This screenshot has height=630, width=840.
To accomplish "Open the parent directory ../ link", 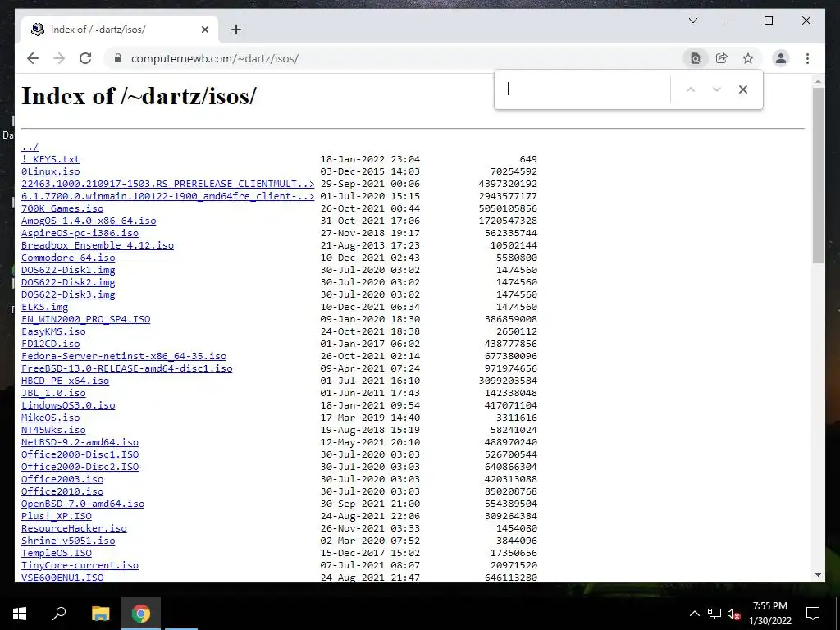I will point(30,147).
